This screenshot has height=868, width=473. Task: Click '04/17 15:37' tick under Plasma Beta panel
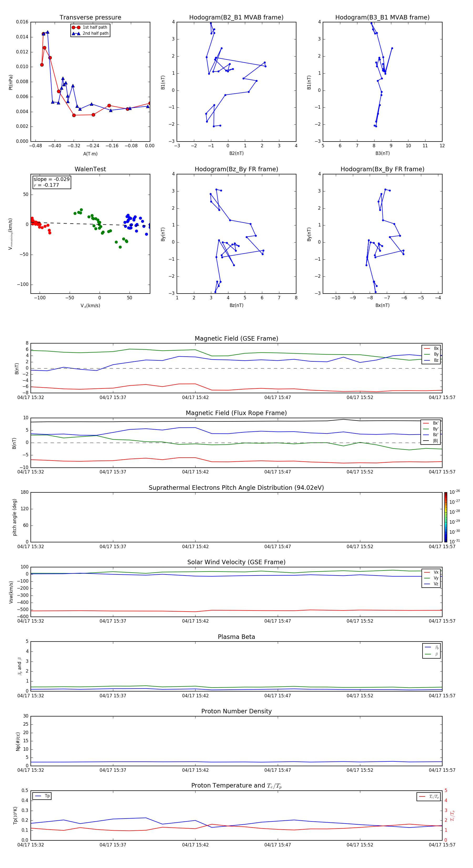coord(113,696)
